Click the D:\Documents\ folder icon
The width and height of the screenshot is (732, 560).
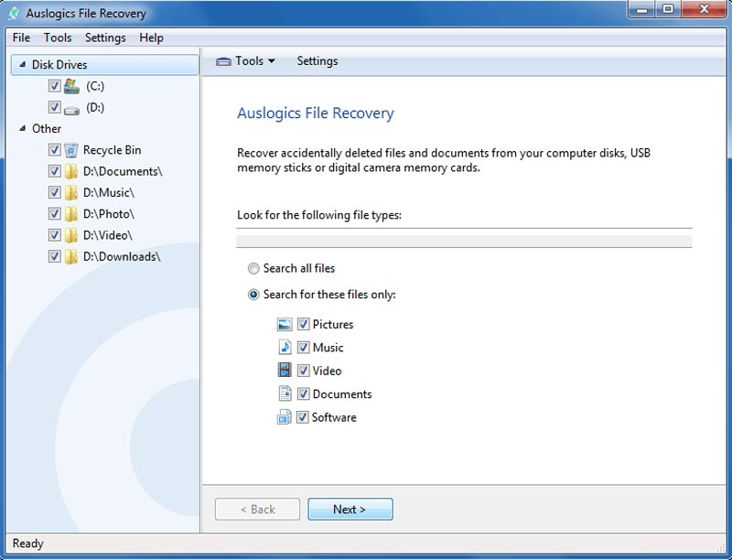pyautogui.click(x=71, y=172)
